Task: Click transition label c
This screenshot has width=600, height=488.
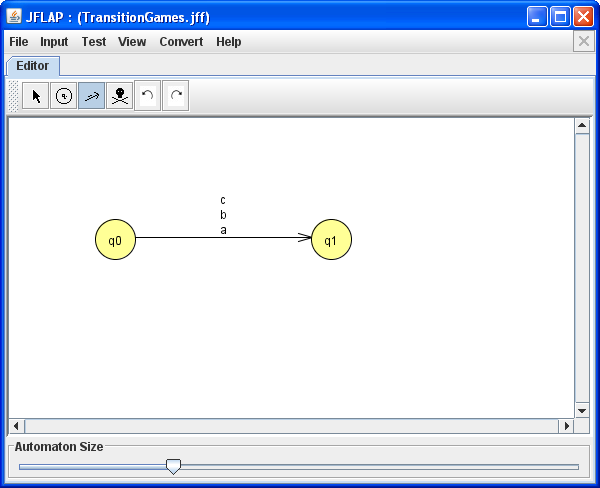Action: point(223,200)
